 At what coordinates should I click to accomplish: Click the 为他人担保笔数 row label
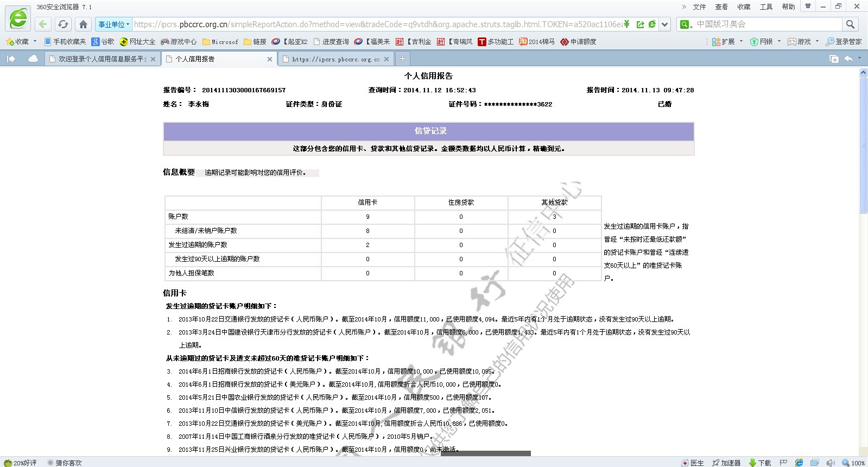(x=191, y=273)
